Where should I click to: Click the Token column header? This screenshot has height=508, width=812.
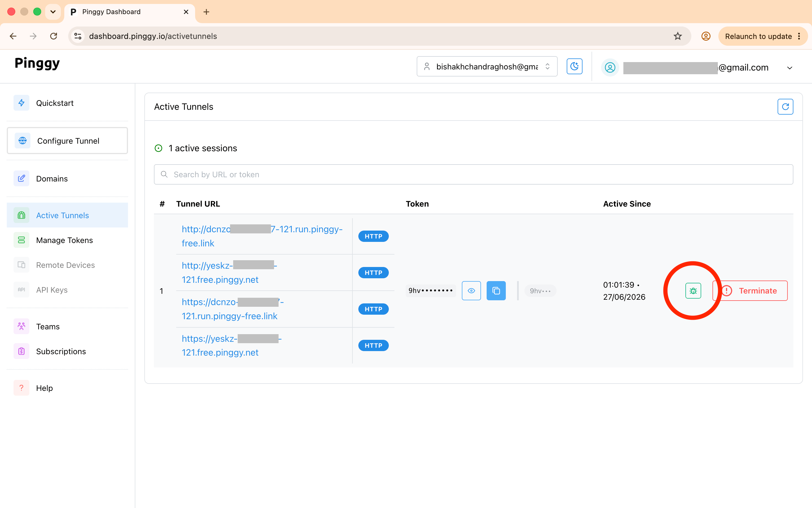click(x=417, y=204)
